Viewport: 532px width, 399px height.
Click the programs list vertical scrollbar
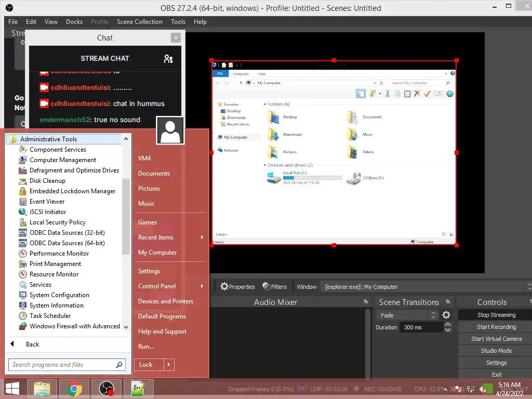126,217
